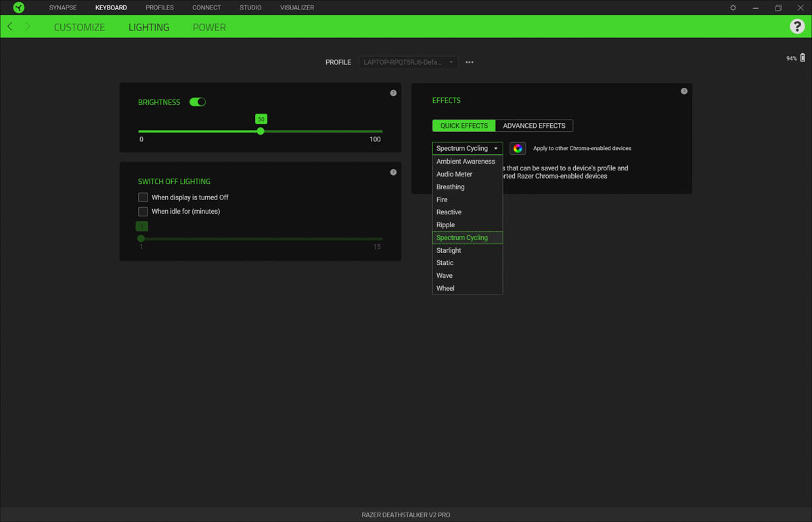
Task: Select Quick Effects button
Action: tap(464, 126)
